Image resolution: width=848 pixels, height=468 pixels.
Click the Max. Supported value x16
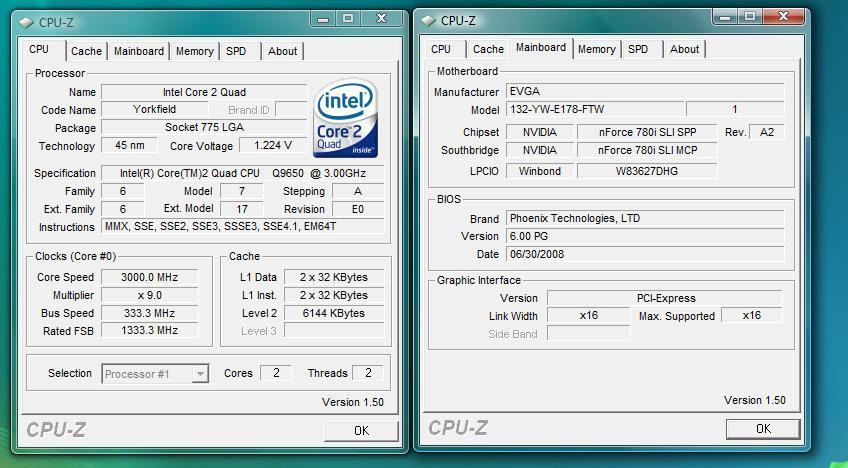click(752, 315)
